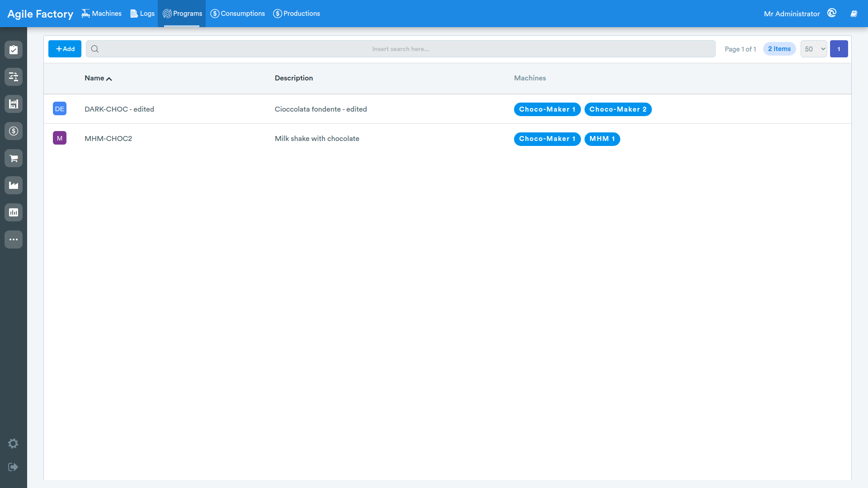Sort by the Name column header
Viewport: 868px width, 488px height.
[98, 78]
